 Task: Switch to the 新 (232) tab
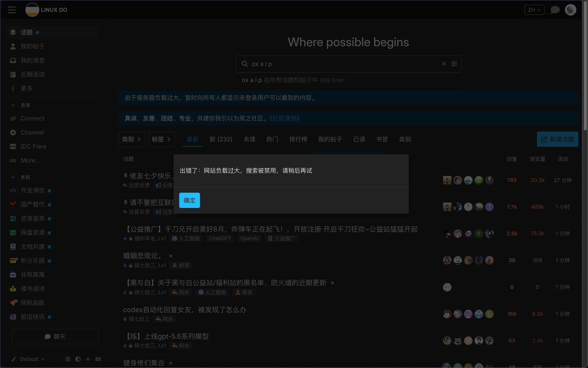221,139
